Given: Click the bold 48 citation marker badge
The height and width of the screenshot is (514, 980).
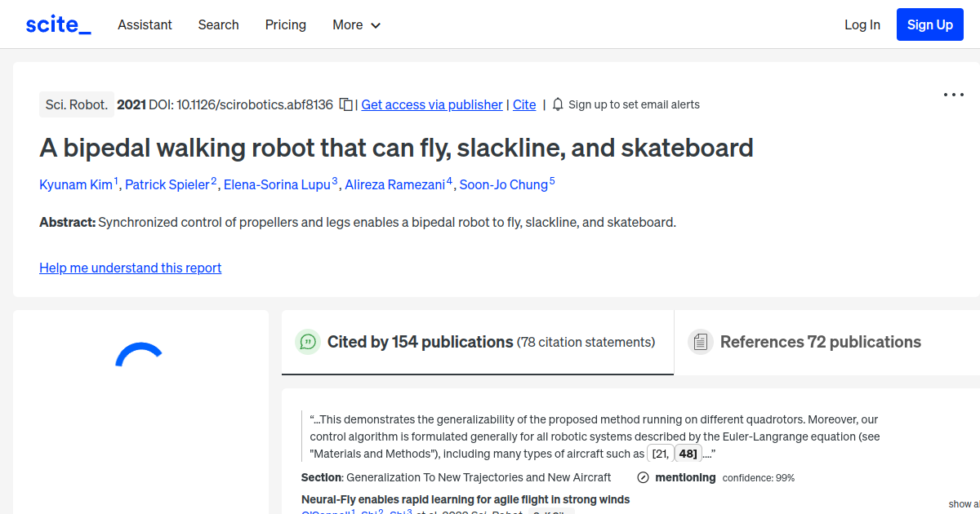Looking at the screenshot, I should 688,453.
